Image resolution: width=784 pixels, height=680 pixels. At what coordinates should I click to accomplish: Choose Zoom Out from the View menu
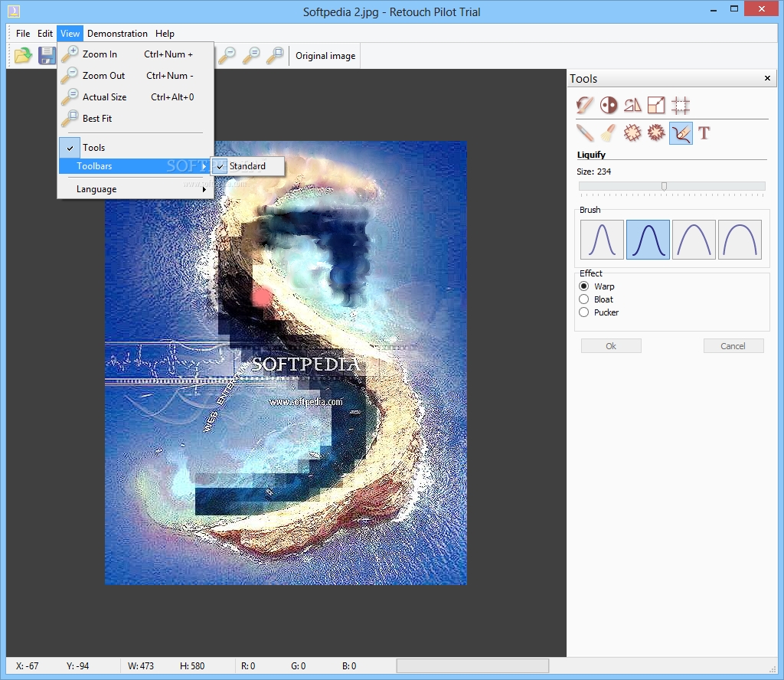pyautogui.click(x=135, y=76)
